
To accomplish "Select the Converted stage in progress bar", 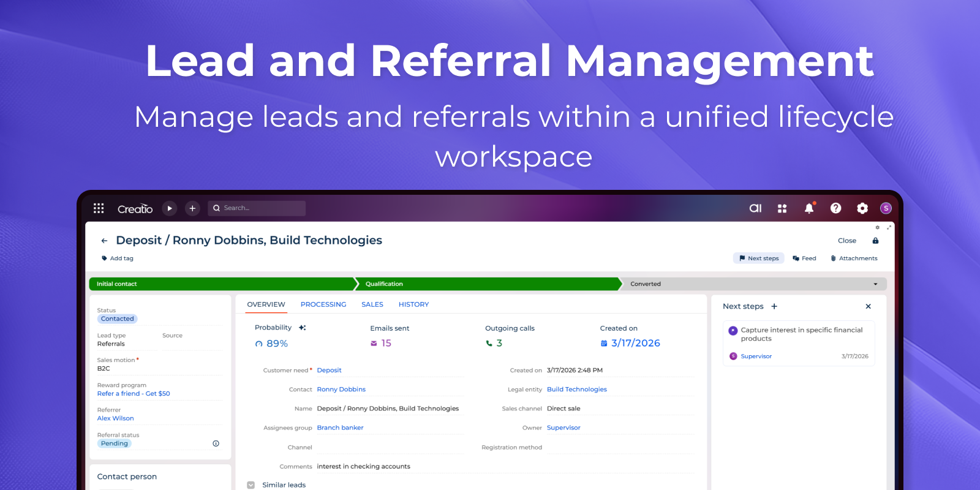I will 646,284.
